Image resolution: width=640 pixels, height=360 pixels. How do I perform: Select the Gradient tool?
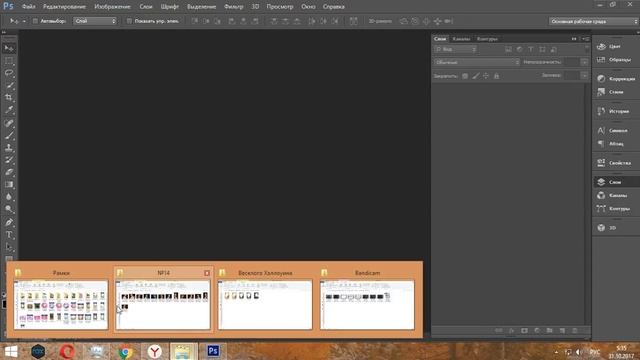9,184
